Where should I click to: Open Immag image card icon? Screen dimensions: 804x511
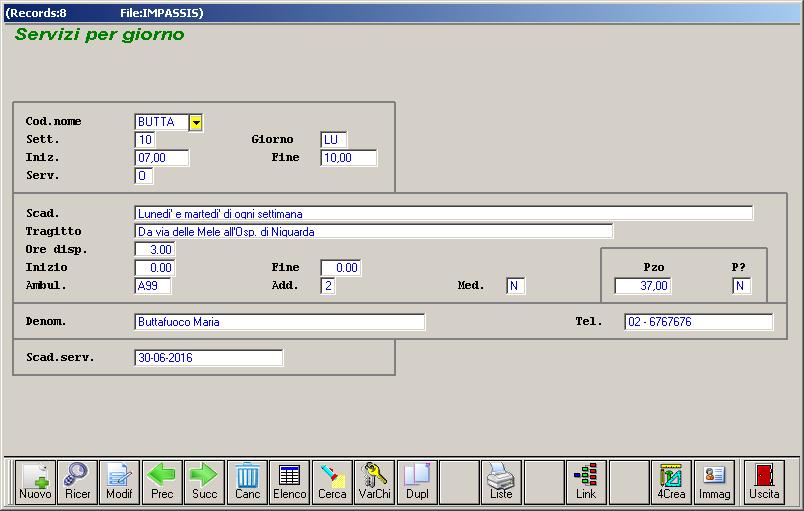coord(714,482)
